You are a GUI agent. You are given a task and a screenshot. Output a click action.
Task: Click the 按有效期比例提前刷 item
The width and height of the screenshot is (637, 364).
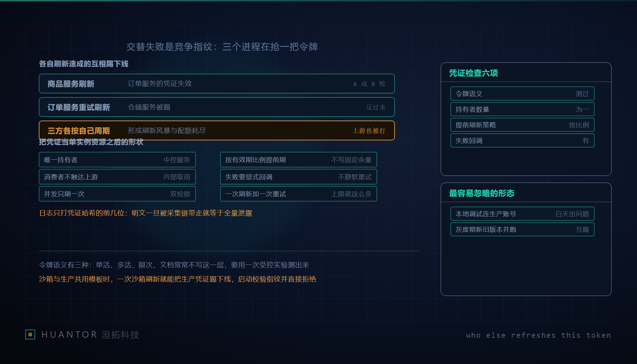tap(299, 160)
